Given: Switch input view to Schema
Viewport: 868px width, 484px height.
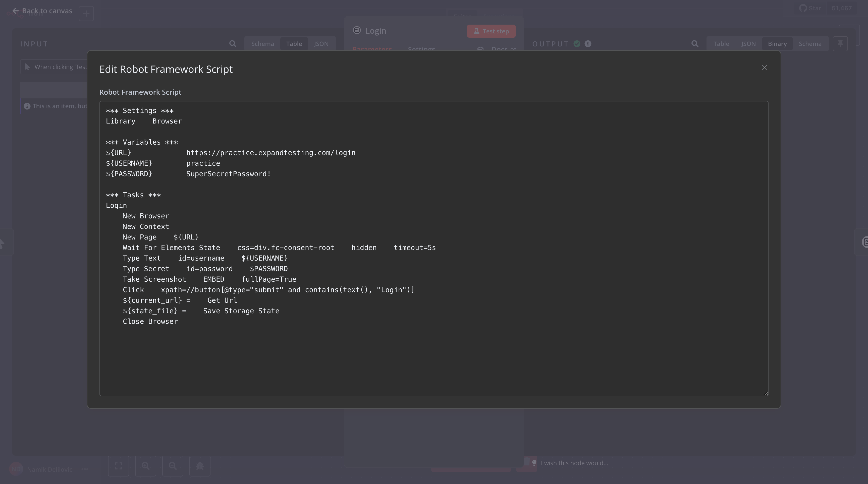Looking at the screenshot, I should [x=262, y=44].
